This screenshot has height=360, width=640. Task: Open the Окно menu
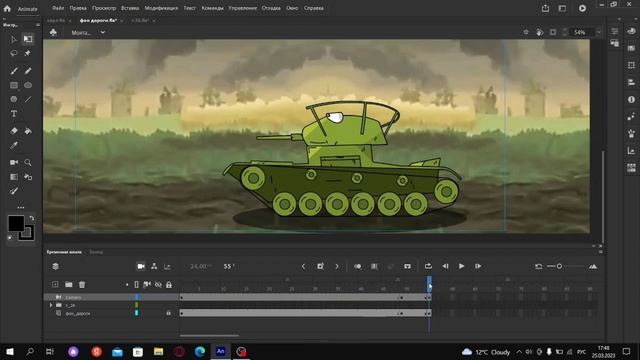pos(292,8)
